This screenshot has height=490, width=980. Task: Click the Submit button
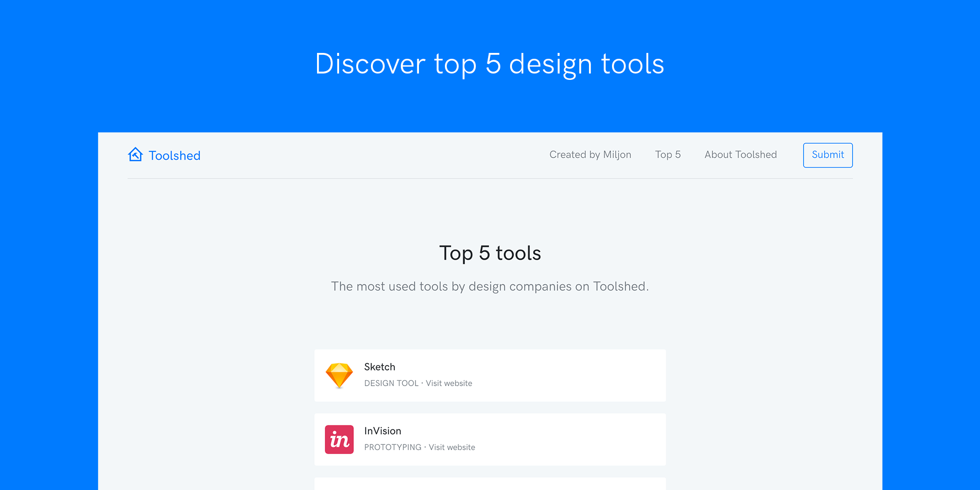[x=828, y=155]
